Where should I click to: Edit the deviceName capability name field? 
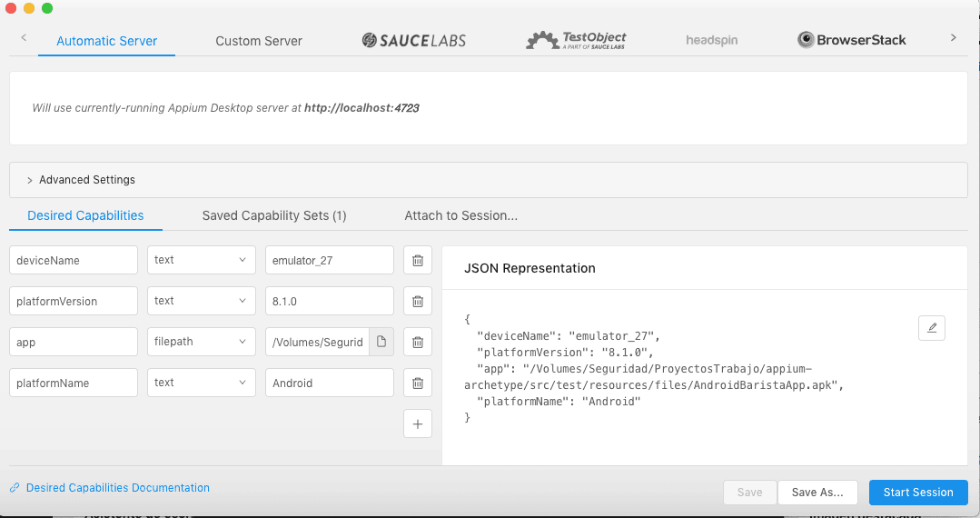[74, 260]
